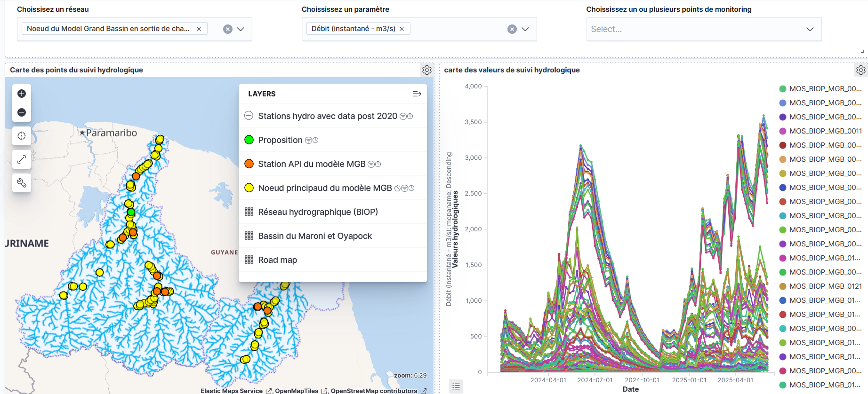Click map panel title Carte des points

tap(76, 70)
